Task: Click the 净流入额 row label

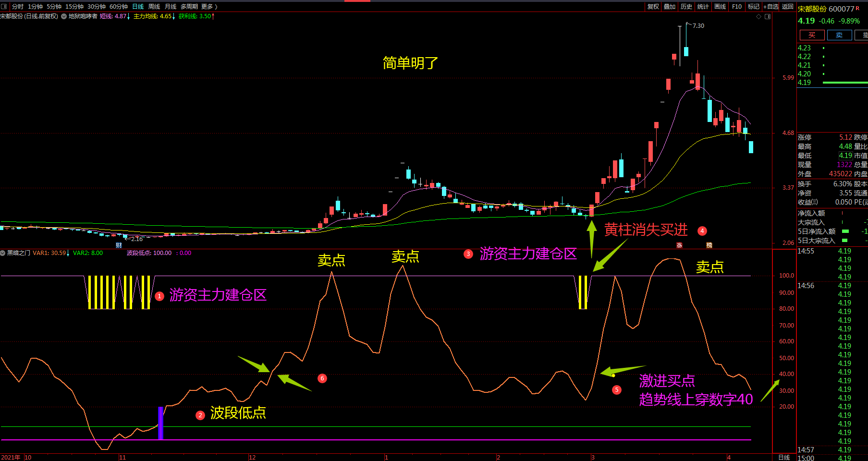Action: 811,213
